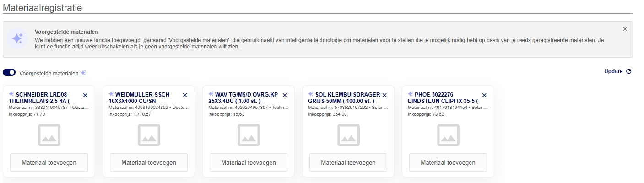The width and height of the screenshot is (644, 183).
Task: Click the Update refresh icon
Action: [628, 71]
